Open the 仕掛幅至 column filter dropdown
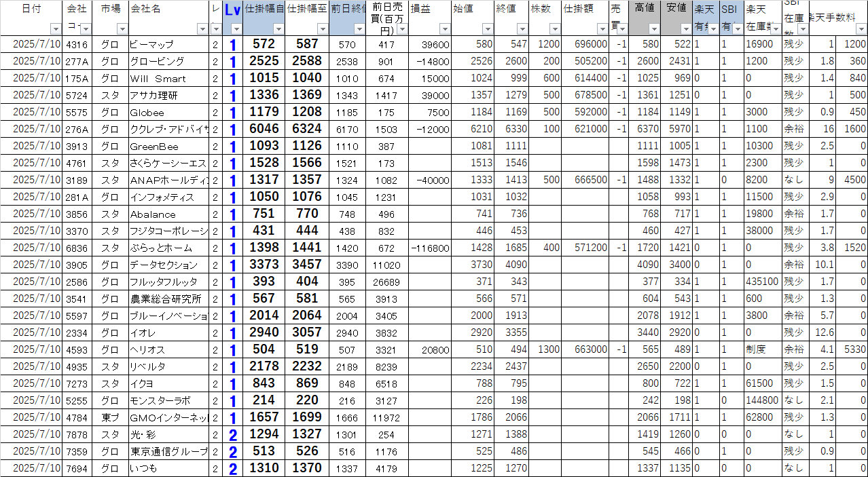The width and height of the screenshot is (868, 477). tap(322, 29)
